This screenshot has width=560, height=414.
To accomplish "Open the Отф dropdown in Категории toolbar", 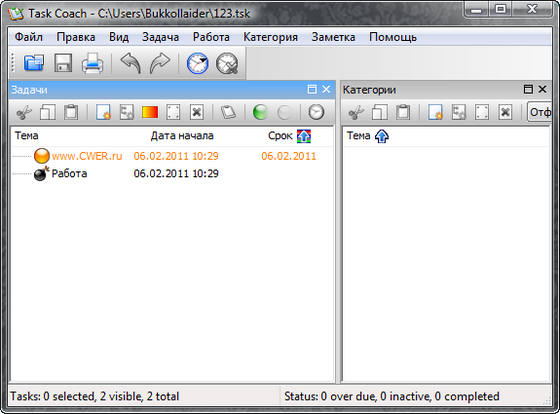I will coord(539,113).
